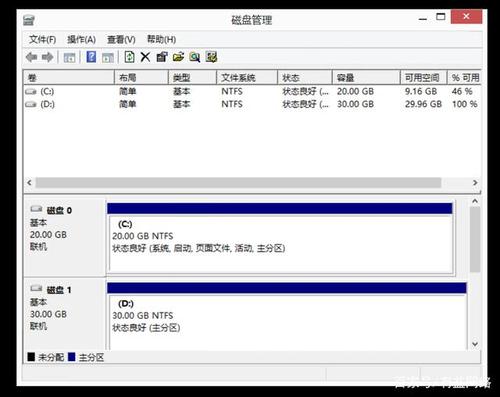Image resolution: width=500 pixels, height=397 pixels.
Task: Click the Back arrow toolbar icon
Action: pyautogui.click(x=31, y=57)
